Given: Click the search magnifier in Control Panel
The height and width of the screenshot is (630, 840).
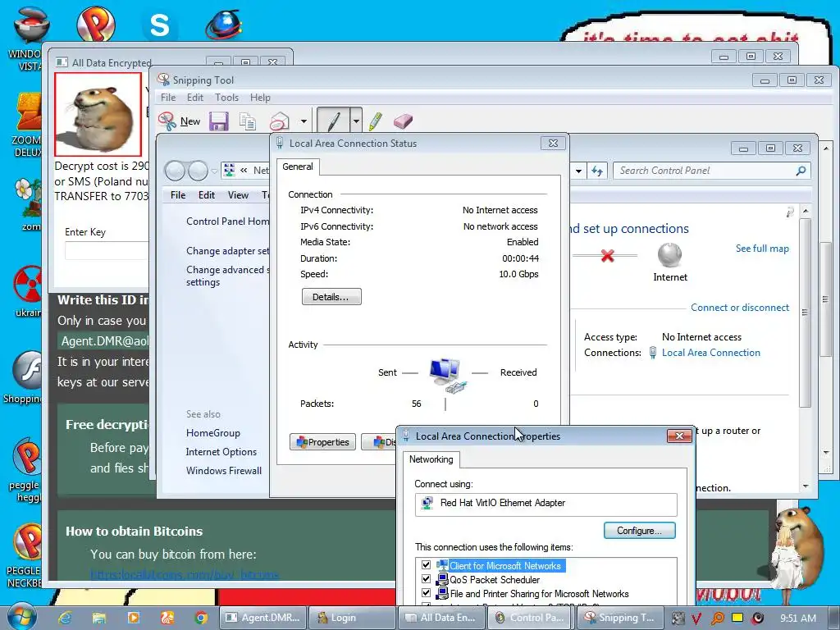Looking at the screenshot, I should coord(801,171).
